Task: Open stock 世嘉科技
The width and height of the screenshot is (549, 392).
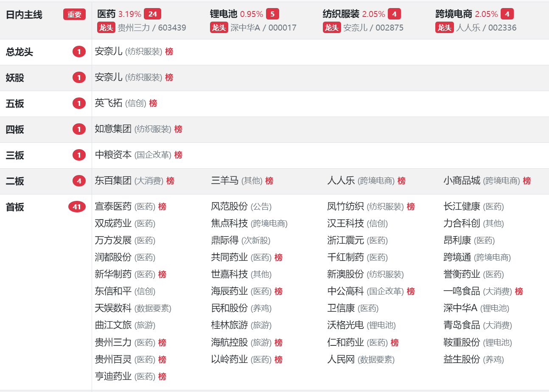Action: [x=230, y=275]
